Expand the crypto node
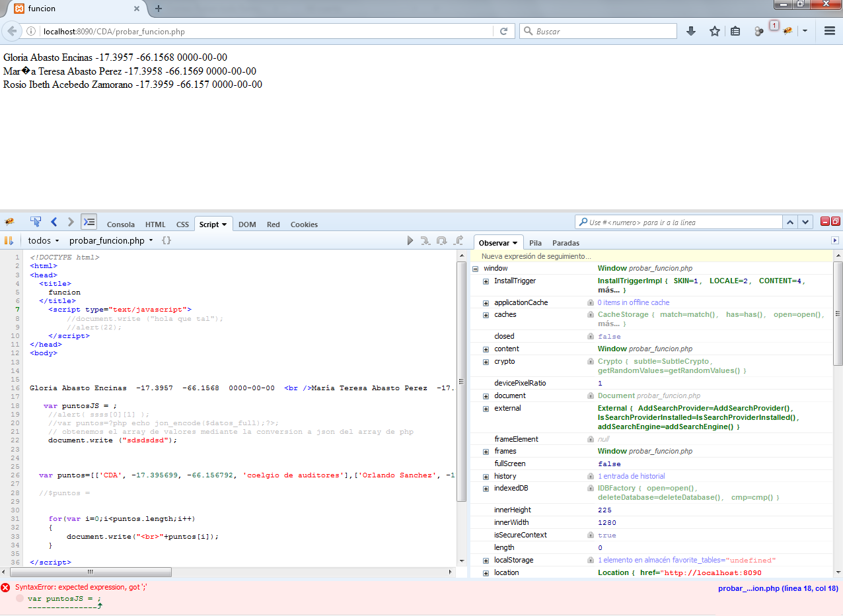This screenshot has width=843, height=616. point(486,362)
